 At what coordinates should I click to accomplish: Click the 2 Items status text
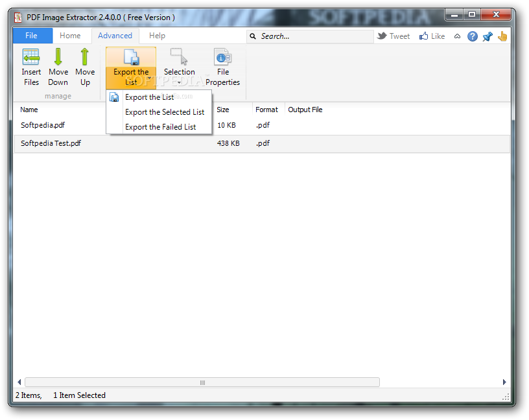click(29, 395)
